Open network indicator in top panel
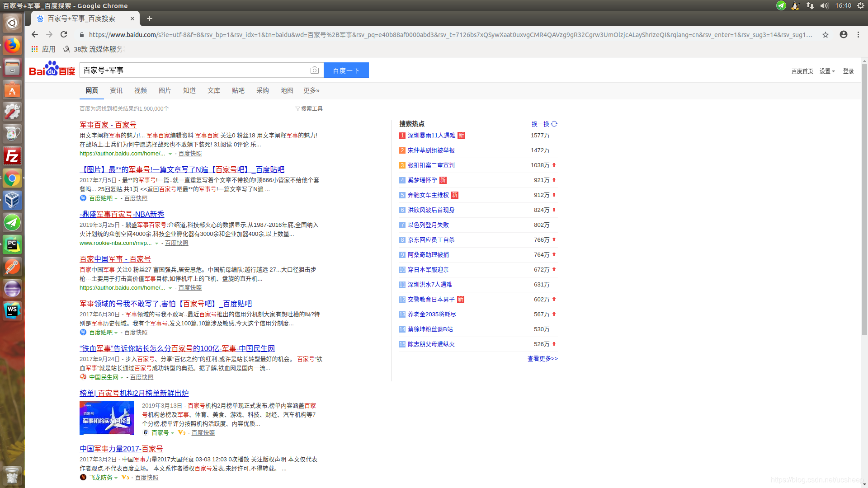This screenshot has height=488, width=868. point(810,5)
